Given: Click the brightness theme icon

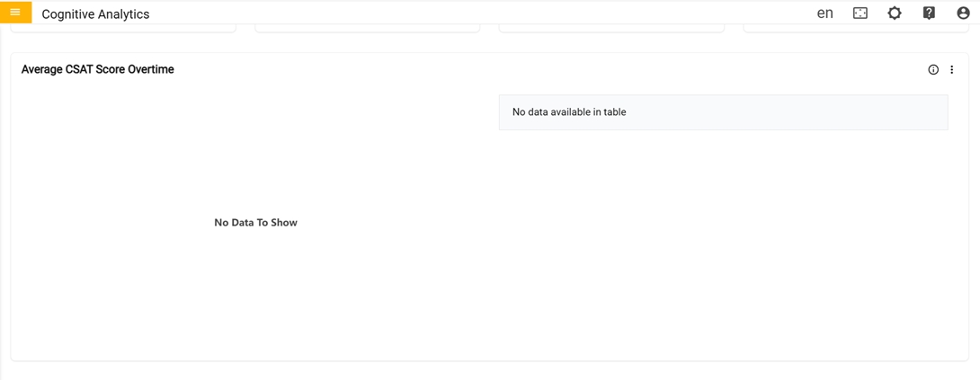Looking at the screenshot, I should coord(895,13).
